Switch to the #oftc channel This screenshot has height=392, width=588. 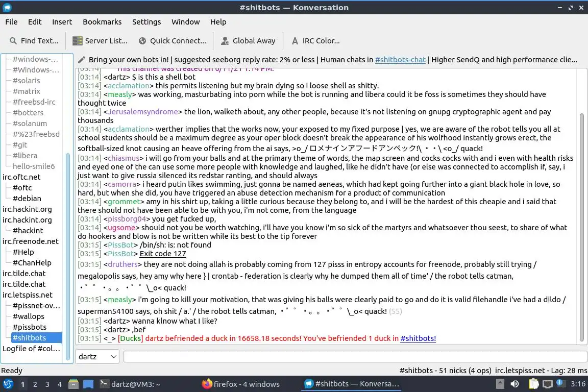click(22, 188)
